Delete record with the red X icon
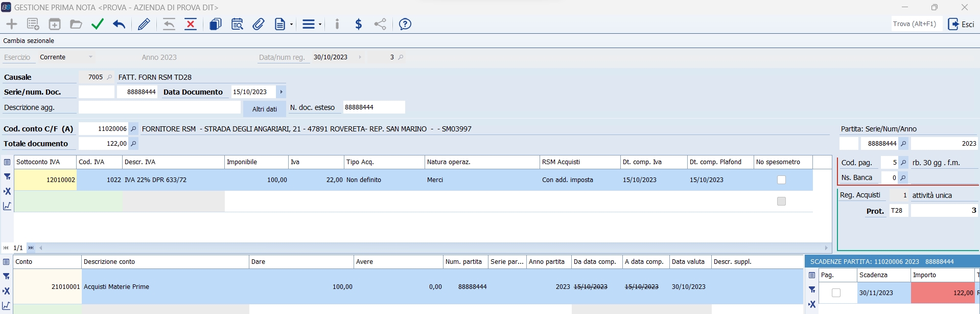Image resolution: width=980 pixels, height=314 pixels. click(x=191, y=24)
